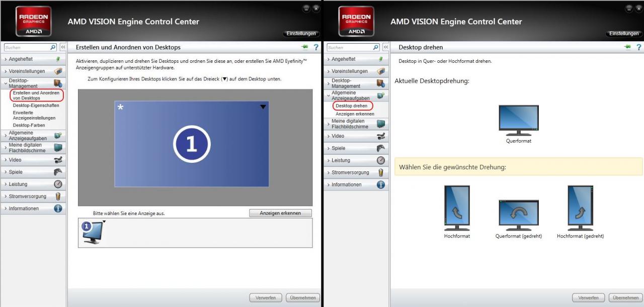Open Desktop-Eigenschaften page
Viewport: 644px width, 307px height.
[36, 106]
